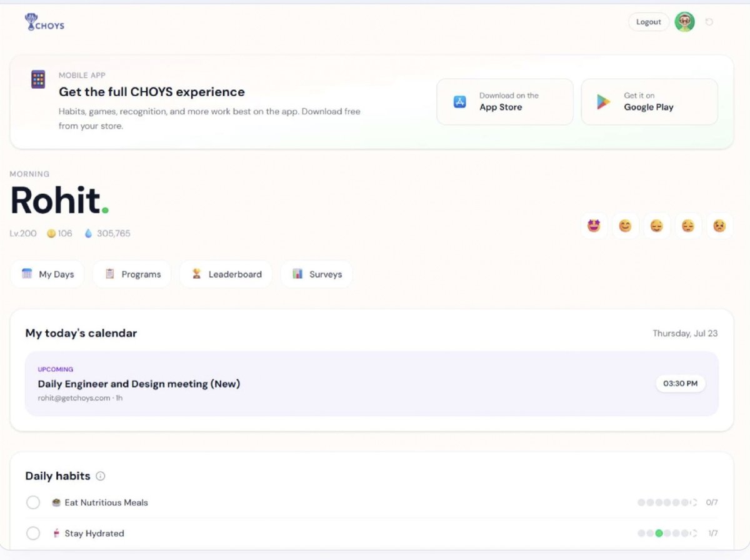Click the Thursday, Jul 23 date label
Viewport: 750px width, 560px height.
tap(685, 333)
